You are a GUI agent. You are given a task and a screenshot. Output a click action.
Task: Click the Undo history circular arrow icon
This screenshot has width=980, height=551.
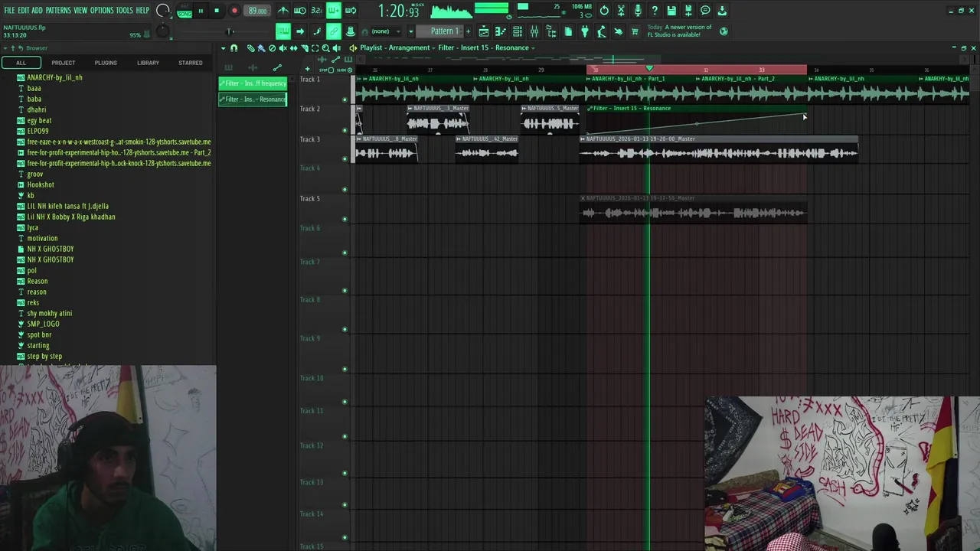604,11
